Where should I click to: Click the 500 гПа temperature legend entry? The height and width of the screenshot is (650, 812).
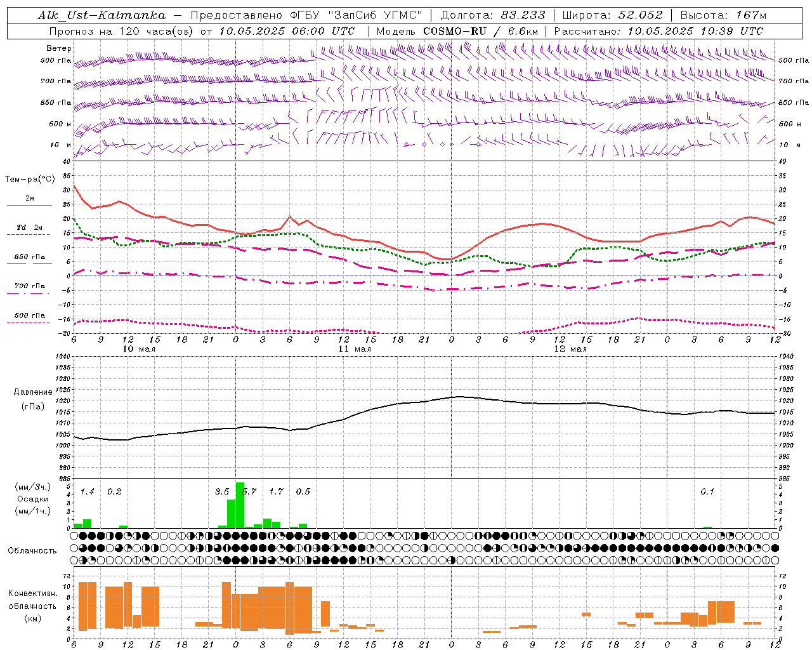click(30, 315)
